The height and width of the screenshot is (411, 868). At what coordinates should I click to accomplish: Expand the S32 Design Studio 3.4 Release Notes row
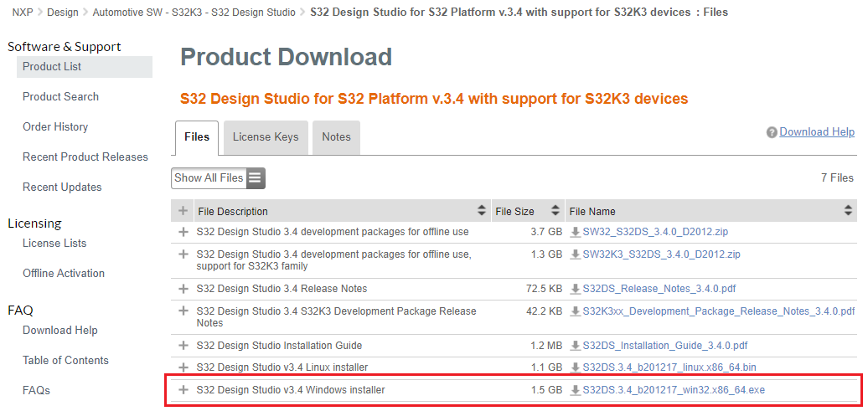point(183,289)
